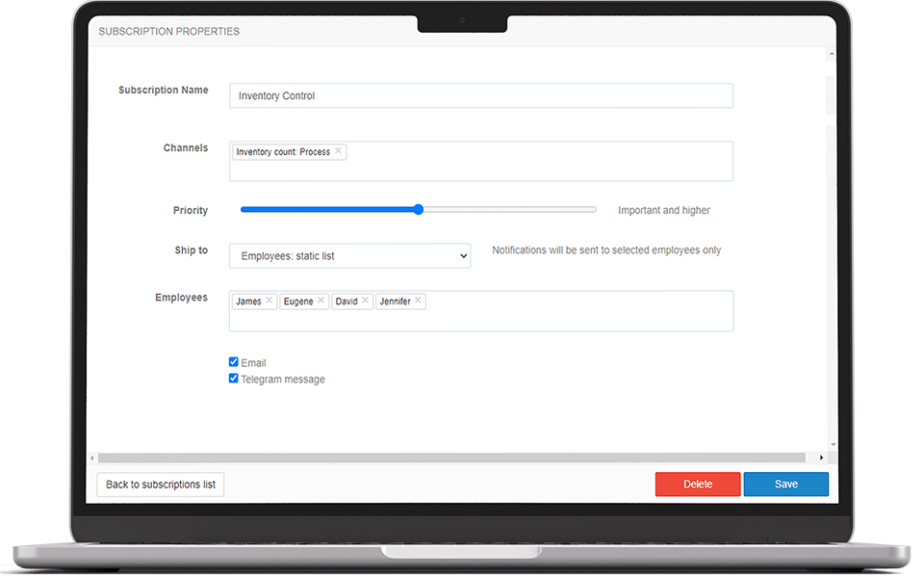Click the Ship to dropdown chevron

[462, 255]
